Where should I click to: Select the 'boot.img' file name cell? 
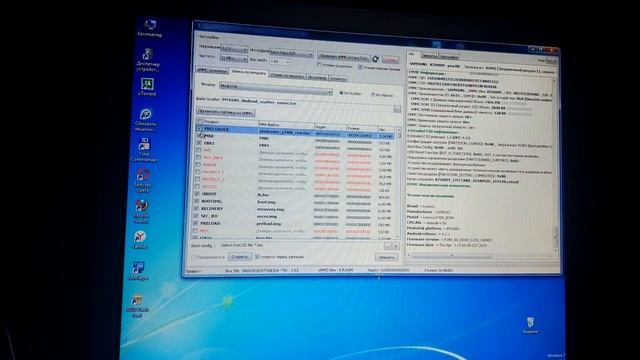266,202
